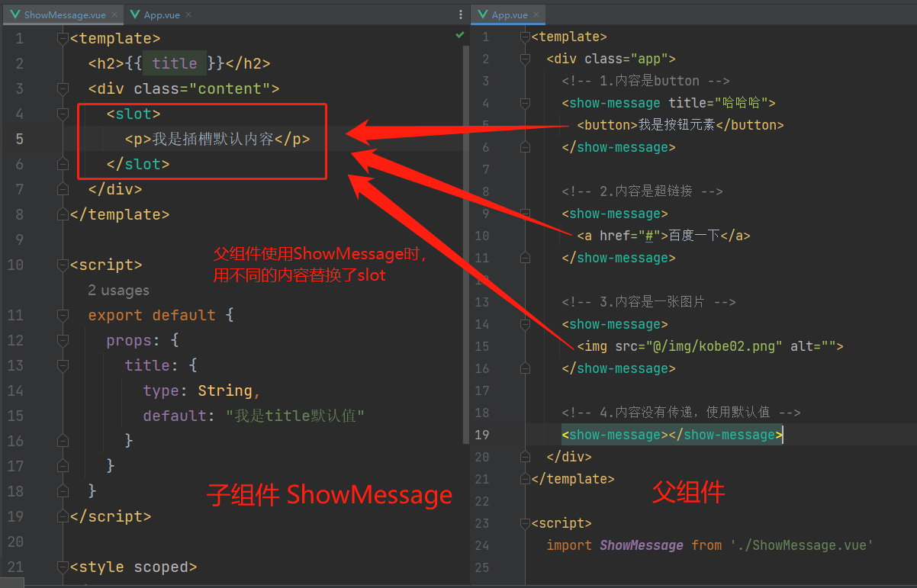Click the Vue file icon on ShowMessage.vue tab

pos(16,14)
